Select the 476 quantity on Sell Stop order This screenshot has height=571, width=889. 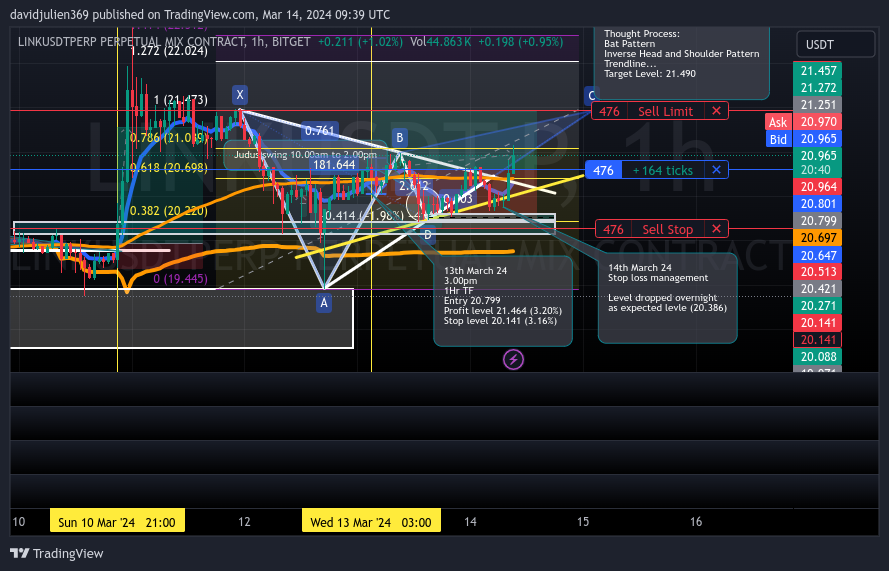(x=613, y=229)
